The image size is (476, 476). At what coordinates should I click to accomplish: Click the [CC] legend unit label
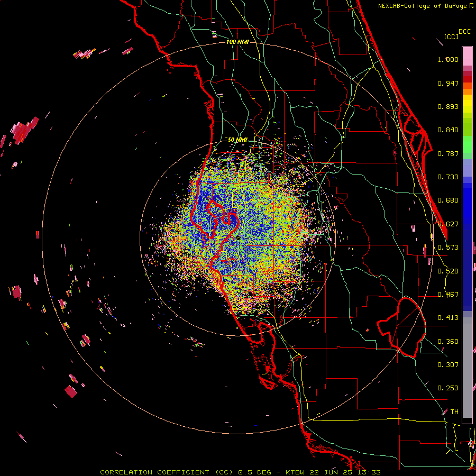(452, 36)
